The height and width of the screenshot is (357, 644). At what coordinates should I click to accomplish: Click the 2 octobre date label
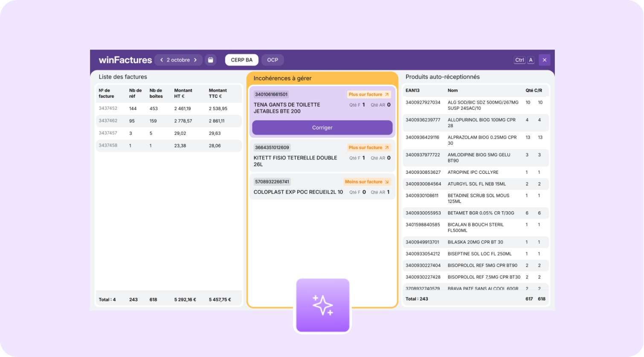pos(178,60)
